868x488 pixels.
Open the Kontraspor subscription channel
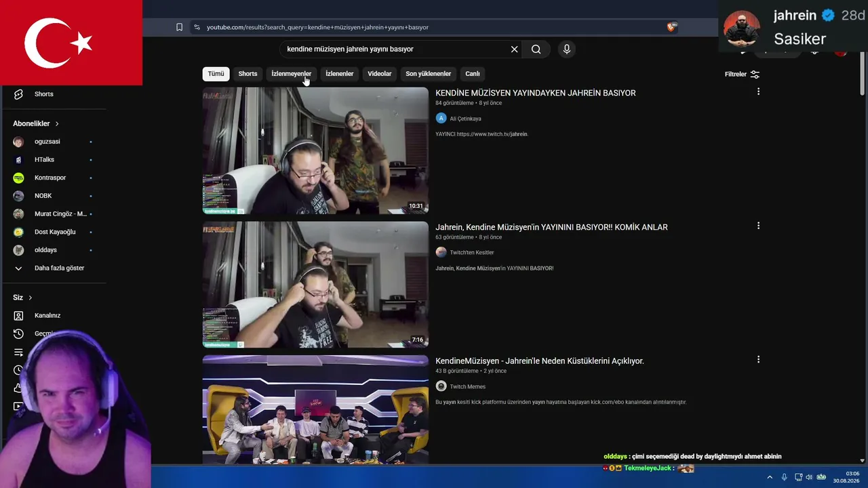53,178
